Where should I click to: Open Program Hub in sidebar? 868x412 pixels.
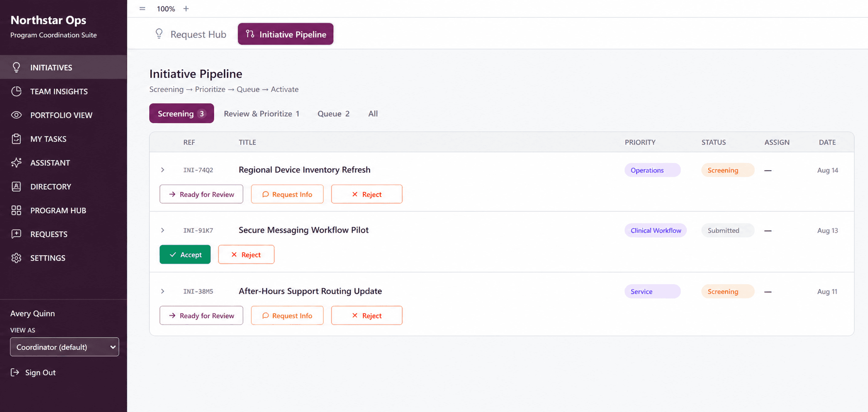63,210
